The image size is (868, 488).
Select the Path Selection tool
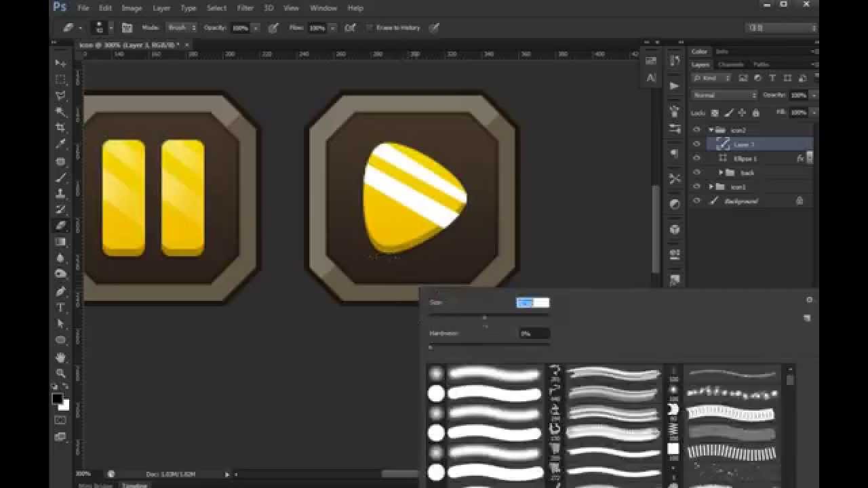pyautogui.click(x=61, y=324)
